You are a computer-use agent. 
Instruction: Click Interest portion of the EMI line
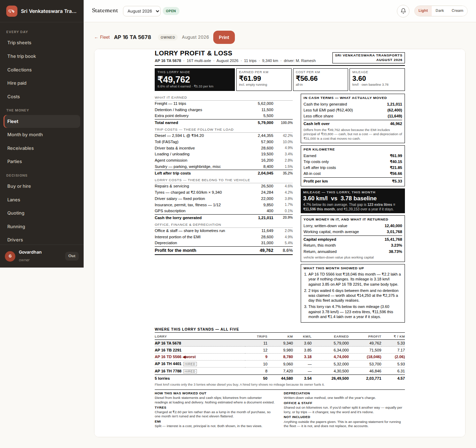[x=224, y=237]
